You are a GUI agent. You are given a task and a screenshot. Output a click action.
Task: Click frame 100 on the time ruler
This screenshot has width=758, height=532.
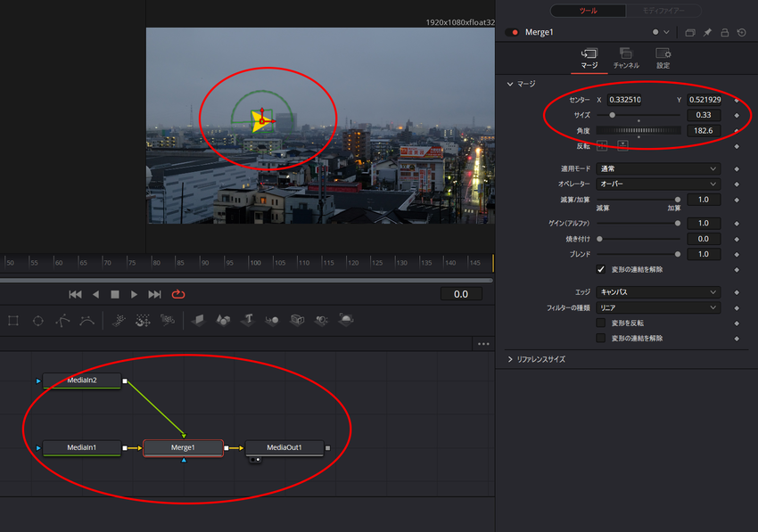point(255,263)
